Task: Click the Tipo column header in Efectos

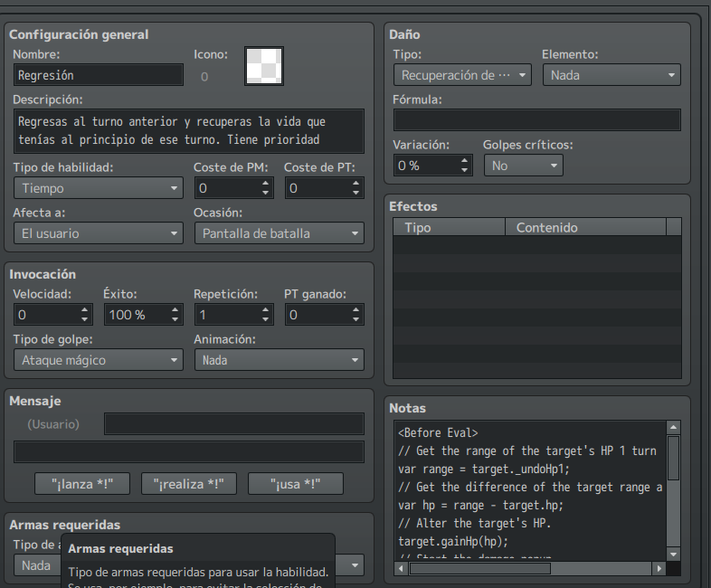Action: pos(449,227)
